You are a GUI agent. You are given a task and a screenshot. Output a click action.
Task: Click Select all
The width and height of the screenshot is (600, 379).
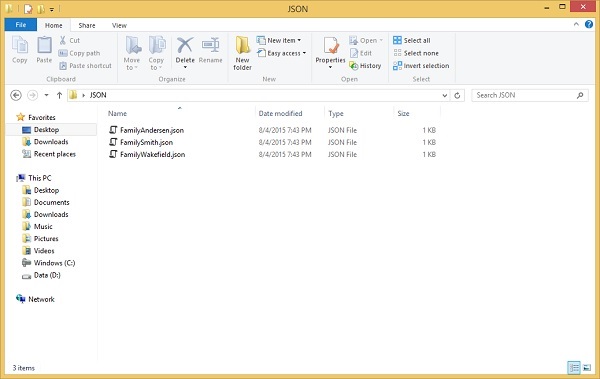pos(412,40)
